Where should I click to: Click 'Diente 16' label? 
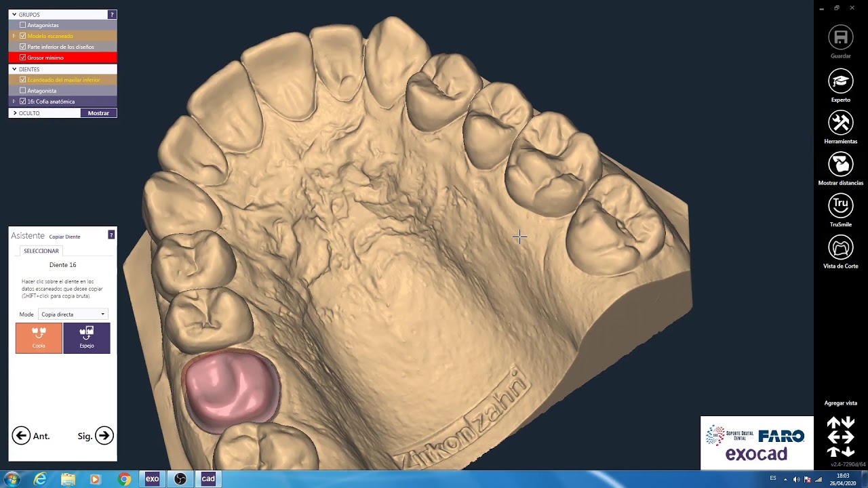click(62, 265)
